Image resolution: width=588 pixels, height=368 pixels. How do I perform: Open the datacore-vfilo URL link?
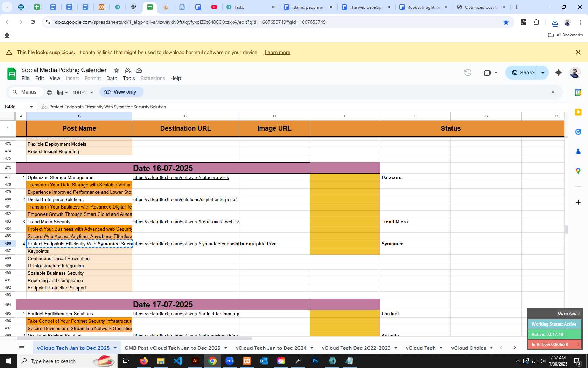pyautogui.click(x=181, y=178)
